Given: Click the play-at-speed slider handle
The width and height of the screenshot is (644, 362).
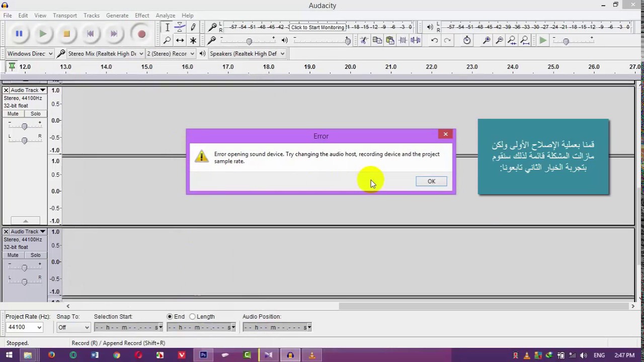Looking at the screenshot, I should (566, 41).
